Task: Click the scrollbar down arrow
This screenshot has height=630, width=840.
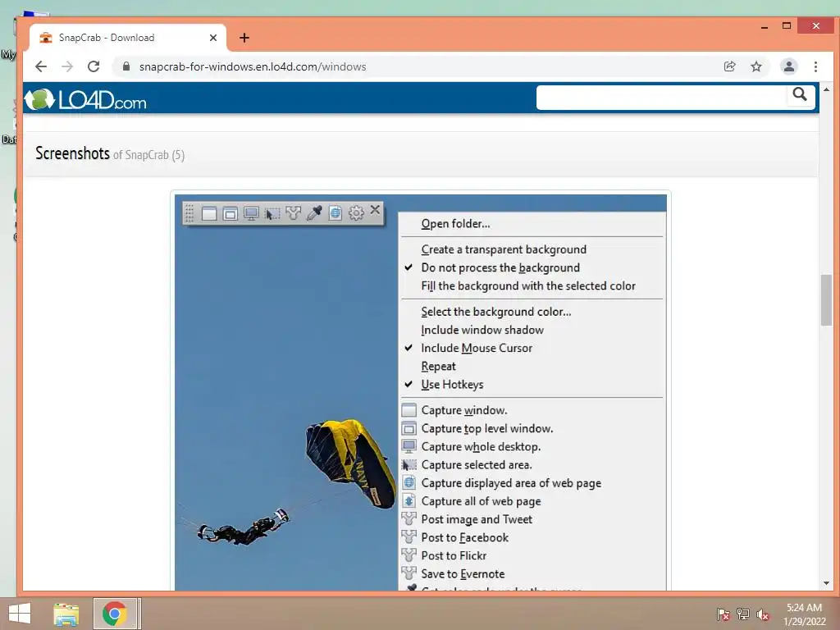Action: pos(826,583)
